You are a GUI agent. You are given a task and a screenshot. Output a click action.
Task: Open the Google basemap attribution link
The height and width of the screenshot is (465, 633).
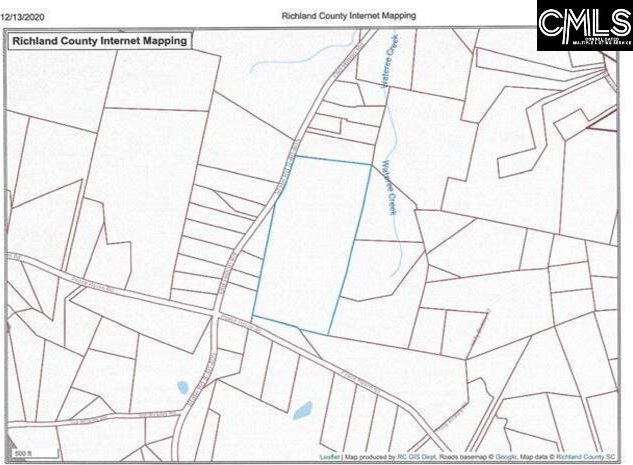[505, 457]
